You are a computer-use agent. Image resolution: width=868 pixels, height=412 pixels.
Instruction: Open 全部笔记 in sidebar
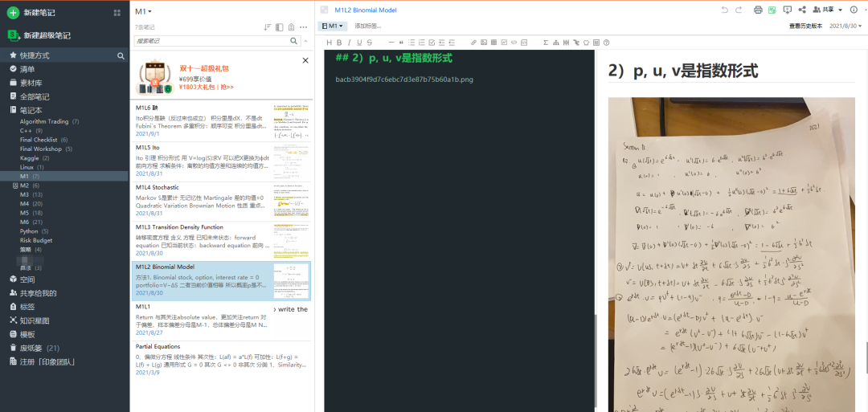pyautogui.click(x=35, y=96)
